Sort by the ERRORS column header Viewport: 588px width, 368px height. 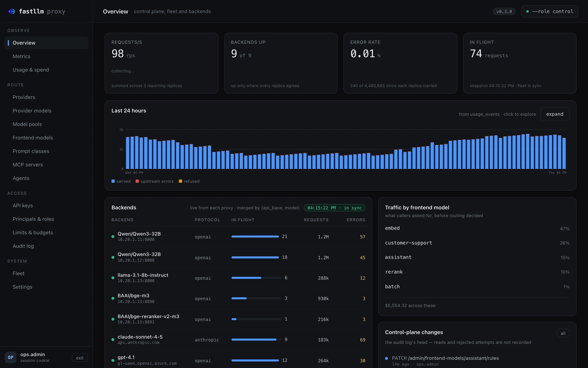356,220
